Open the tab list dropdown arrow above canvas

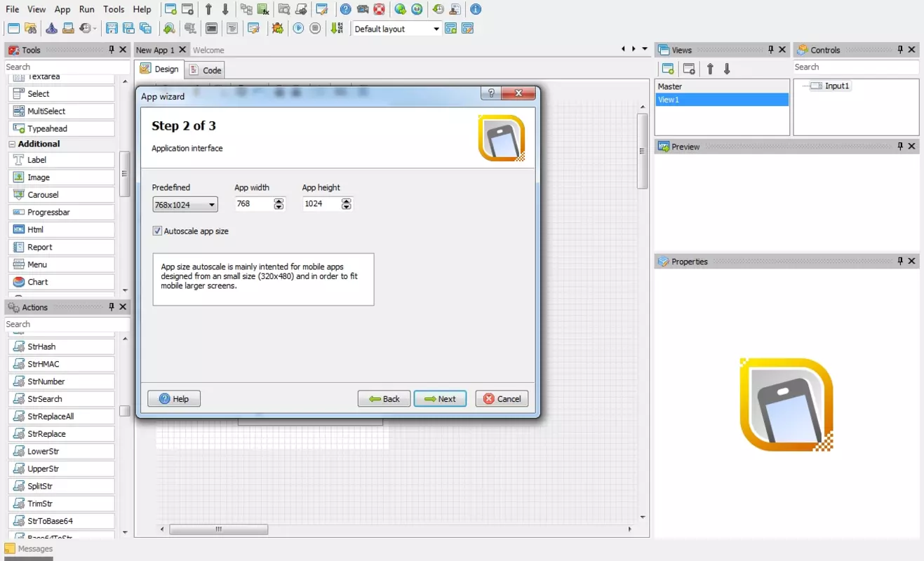point(645,49)
